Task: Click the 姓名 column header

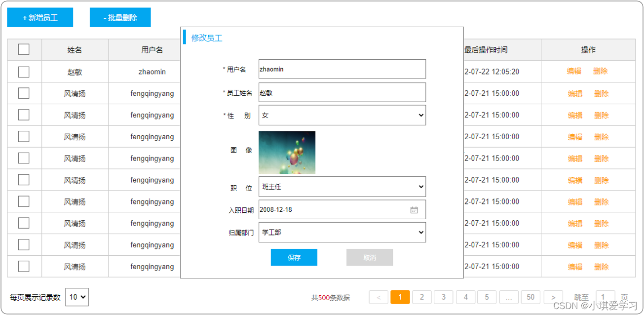Action: click(x=76, y=50)
